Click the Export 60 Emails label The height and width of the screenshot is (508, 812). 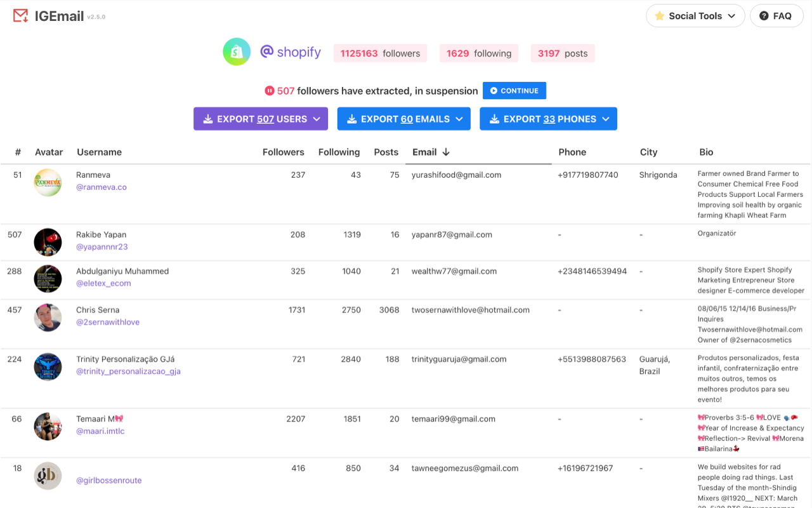tap(405, 119)
